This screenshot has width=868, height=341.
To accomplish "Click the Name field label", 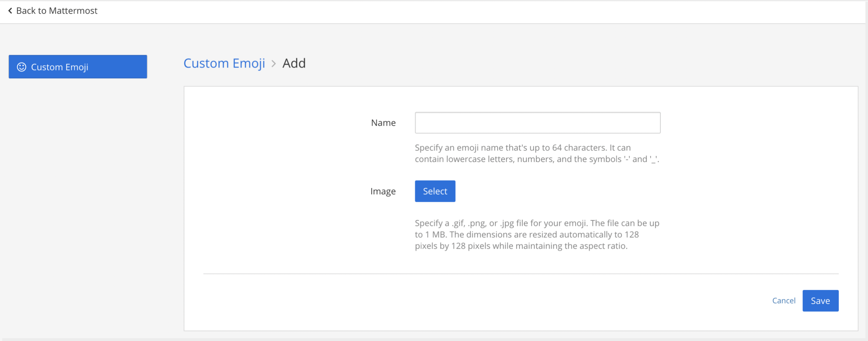I will coord(383,123).
